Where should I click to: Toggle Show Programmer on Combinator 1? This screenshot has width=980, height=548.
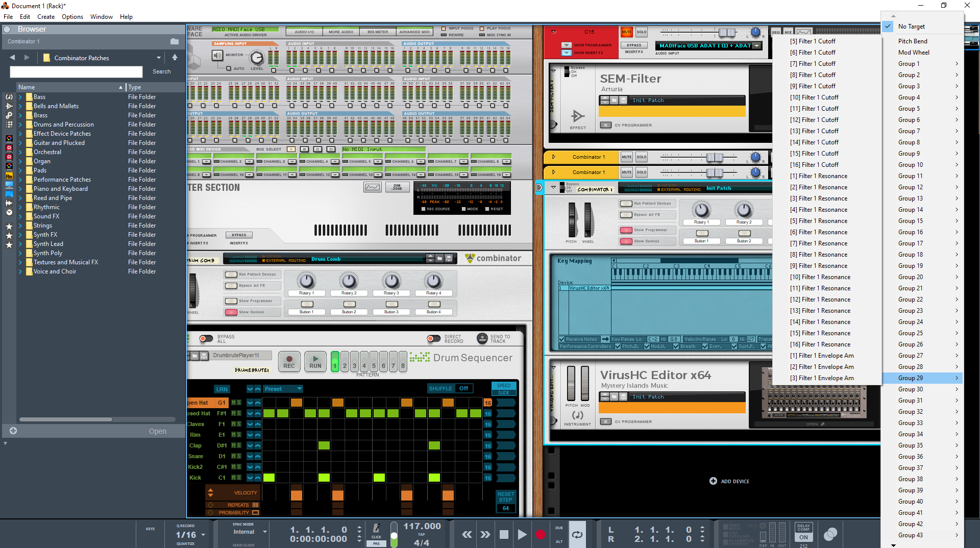coord(626,230)
